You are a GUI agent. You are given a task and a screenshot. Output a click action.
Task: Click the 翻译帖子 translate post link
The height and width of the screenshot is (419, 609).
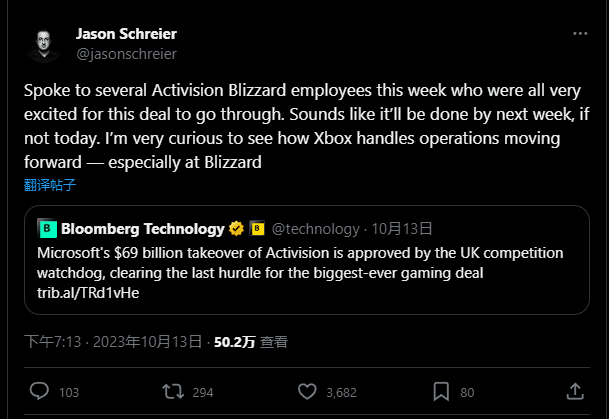point(51,184)
